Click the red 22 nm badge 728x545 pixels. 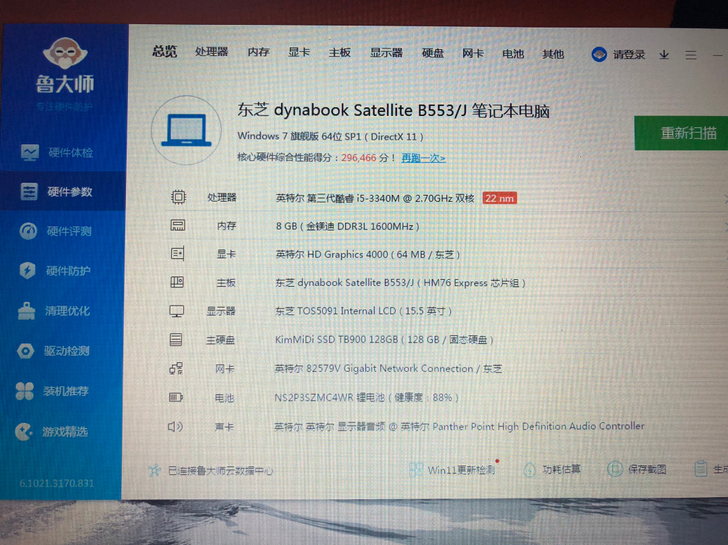[x=500, y=198]
